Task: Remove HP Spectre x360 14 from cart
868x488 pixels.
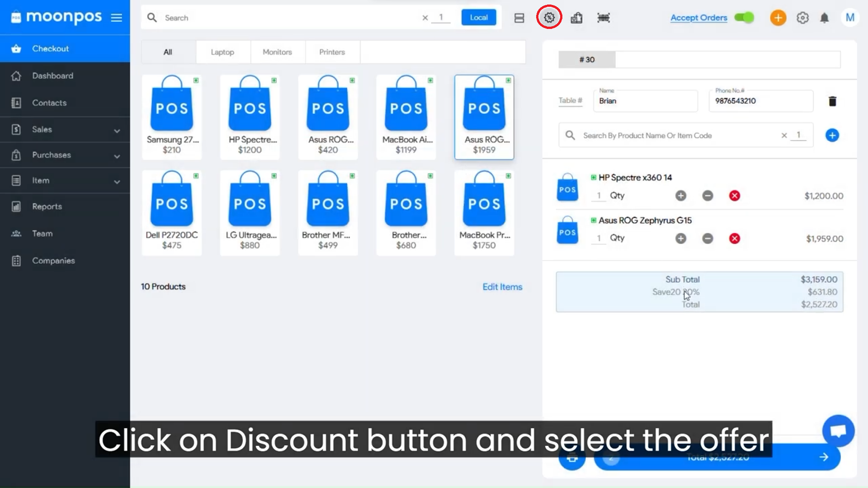Action: [735, 196]
